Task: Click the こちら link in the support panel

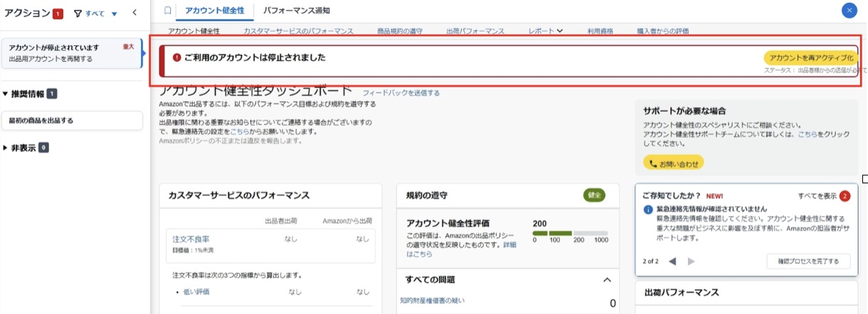Action: (x=807, y=134)
